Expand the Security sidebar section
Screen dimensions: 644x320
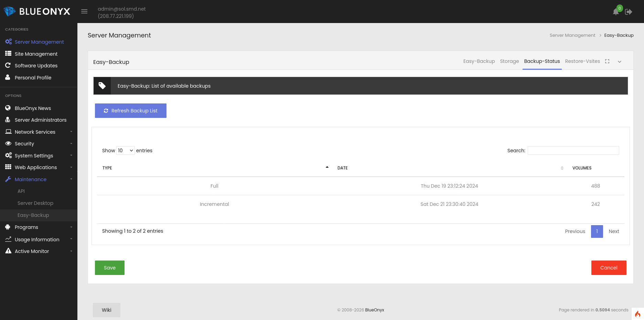[x=24, y=144]
